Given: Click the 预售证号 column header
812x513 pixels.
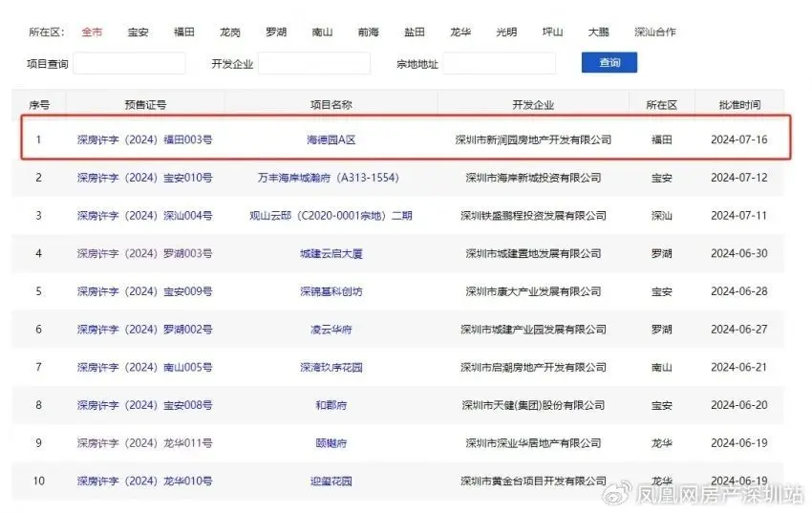Looking at the screenshot, I should pyautogui.click(x=145, y=105).
